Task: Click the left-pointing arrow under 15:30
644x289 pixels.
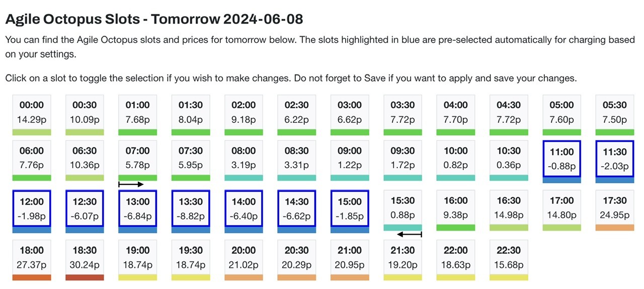Action: pyautogui.click(x=410, y=234)
